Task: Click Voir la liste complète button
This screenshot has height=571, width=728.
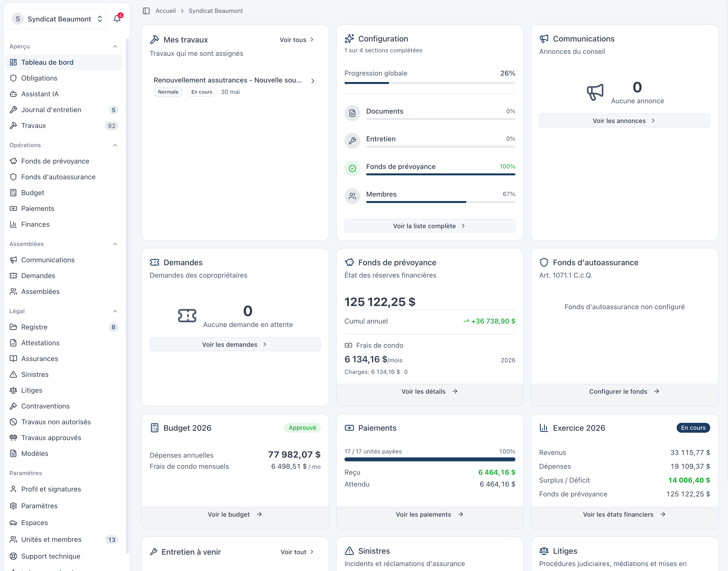Action: pyautogui.click(x=429, y=226)
